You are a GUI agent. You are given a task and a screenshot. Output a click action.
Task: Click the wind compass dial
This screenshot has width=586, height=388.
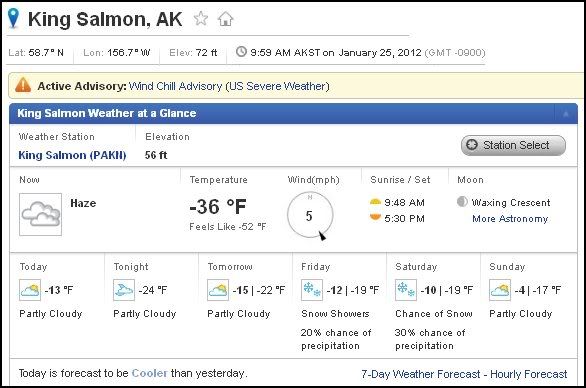tap(310, 215)
